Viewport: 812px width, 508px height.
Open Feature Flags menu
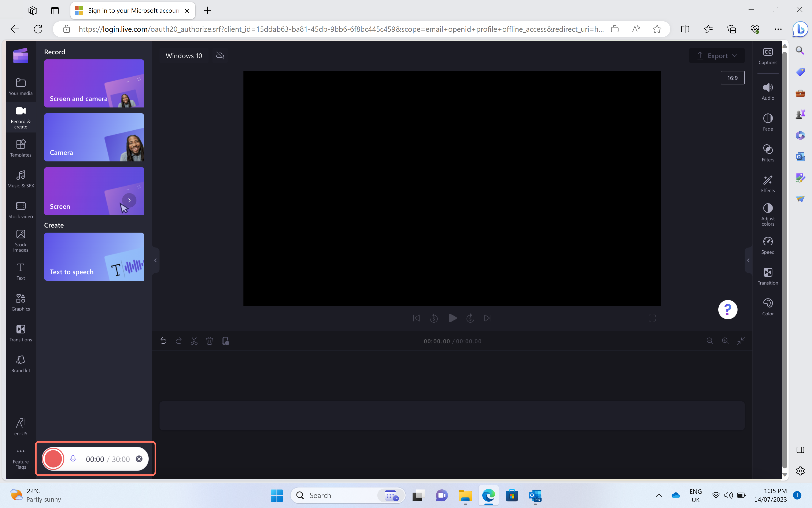pos(21,459)
